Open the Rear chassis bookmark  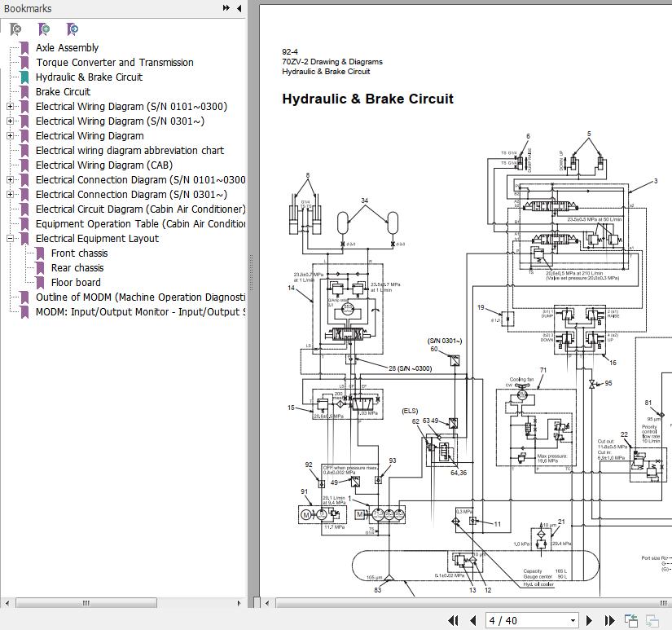pyautogui.click(x=77, y=268)
